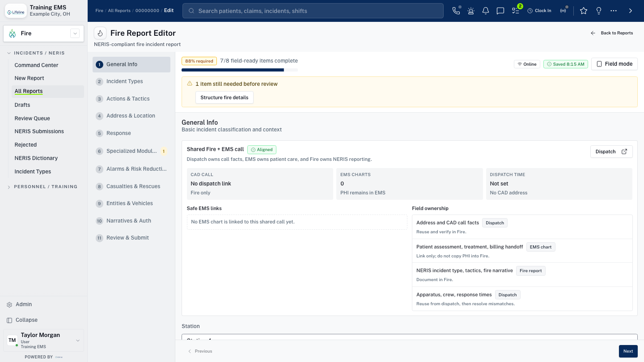Click the completion progress bar
Screen dimensions: 644x362
(x=240, y=70)
